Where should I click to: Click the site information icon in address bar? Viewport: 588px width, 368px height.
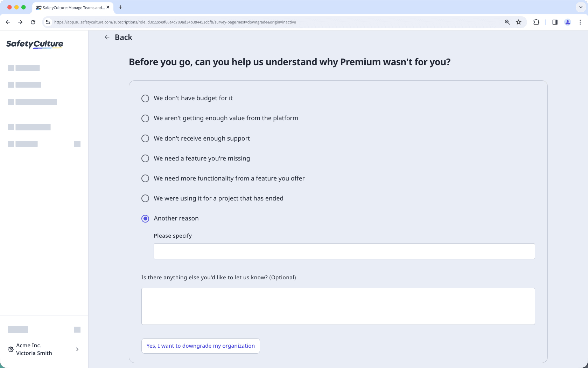coord(48,22)
